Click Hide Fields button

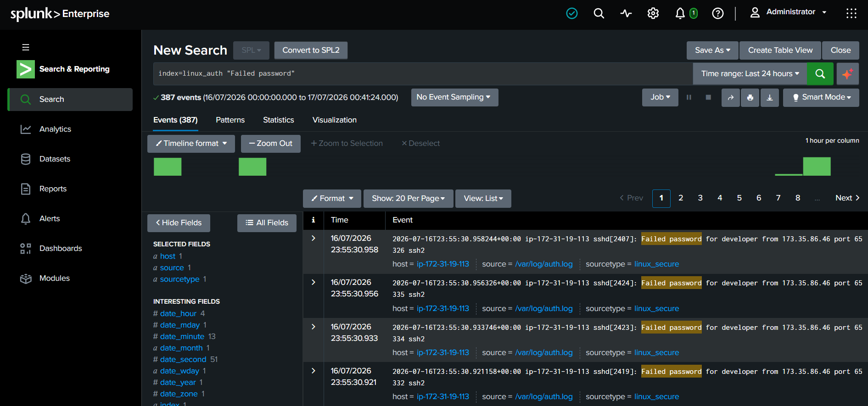[179, 223]
